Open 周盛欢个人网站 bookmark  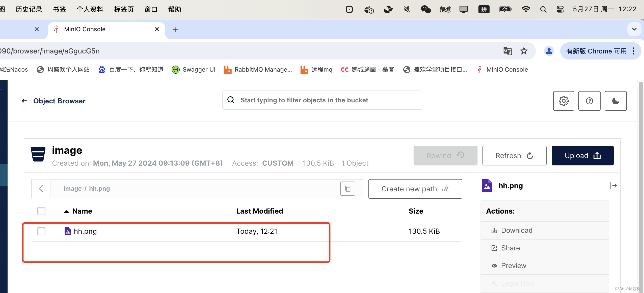[63, 69]
